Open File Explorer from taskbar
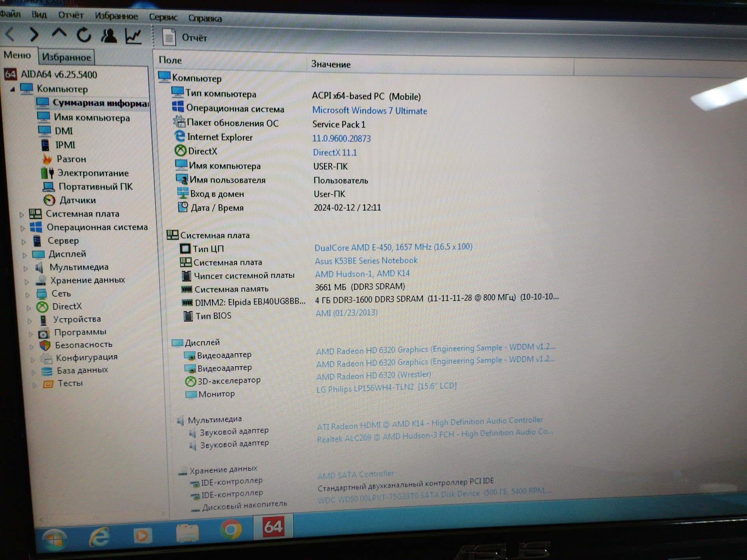Viewport: 747px width, 560px height. click(x=187, y=533)
